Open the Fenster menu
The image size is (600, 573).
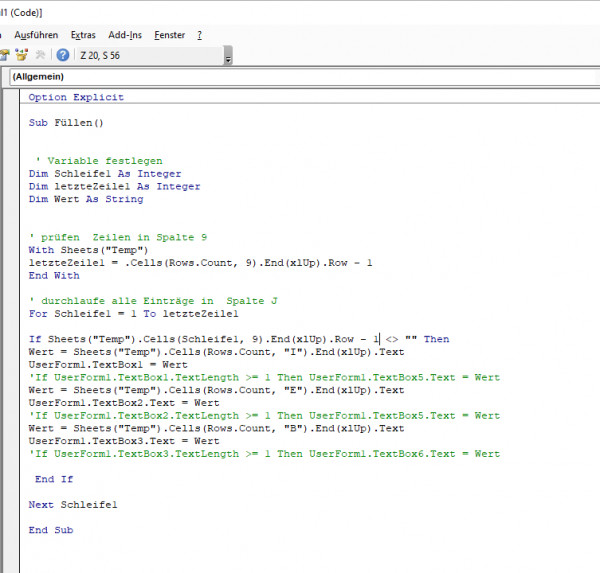pyautogui.click(x=170, y=35)
